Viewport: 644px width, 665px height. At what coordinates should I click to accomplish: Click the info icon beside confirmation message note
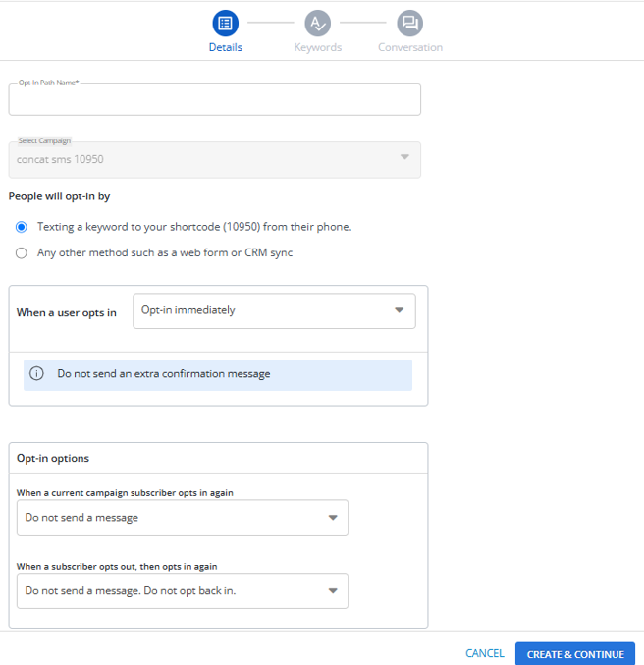point(37,374)
